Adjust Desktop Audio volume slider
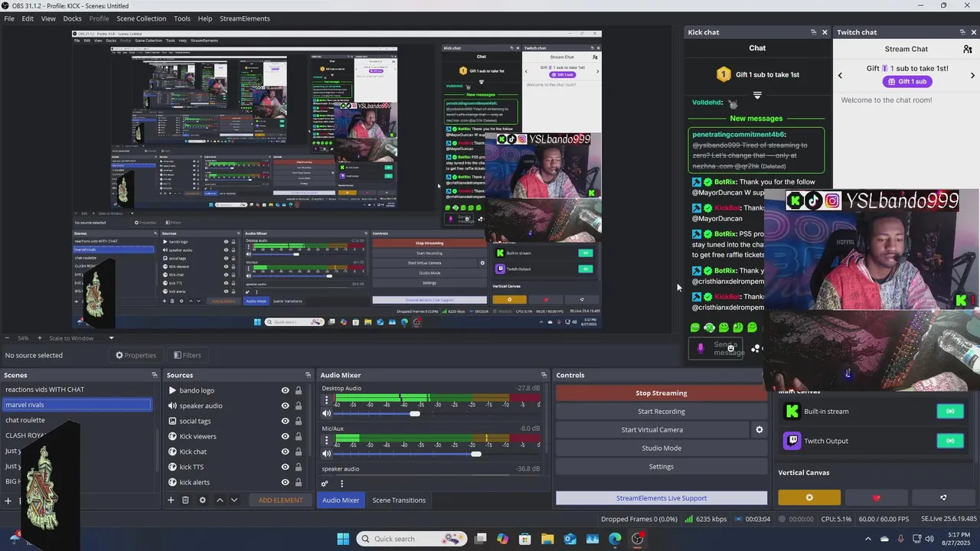The image size is (980, 551). point(414,414)
